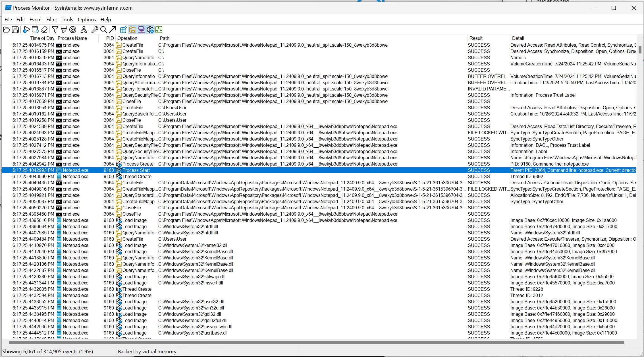Click the Operation column header
The width and height of the screenshot is (644, 357).
pyautogui.click(x=127, y=38)
